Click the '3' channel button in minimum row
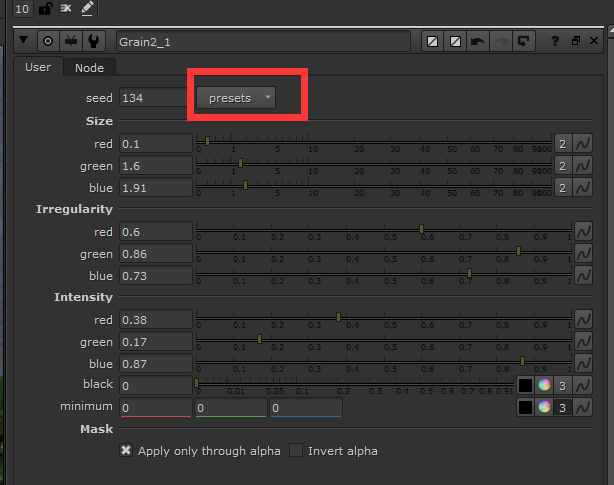 pos(563,407)
